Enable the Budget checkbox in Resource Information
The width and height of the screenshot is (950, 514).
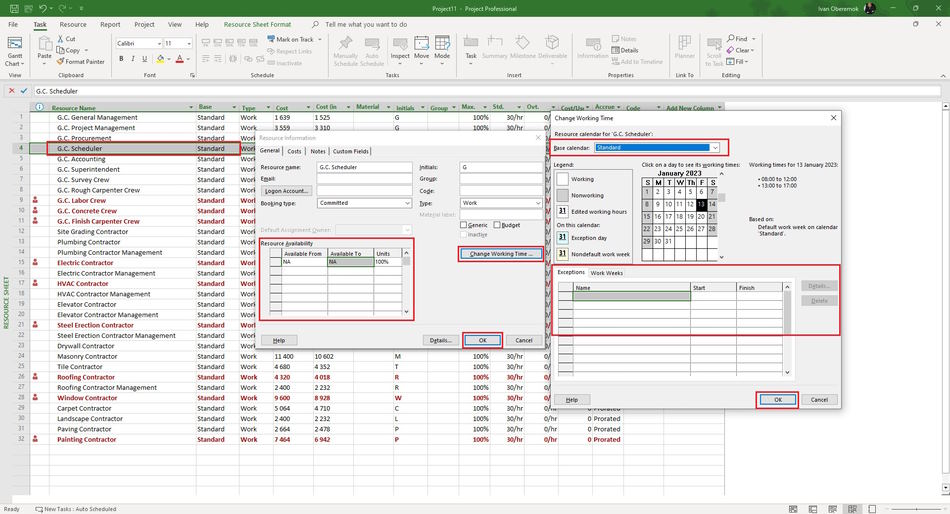point(497,225)
